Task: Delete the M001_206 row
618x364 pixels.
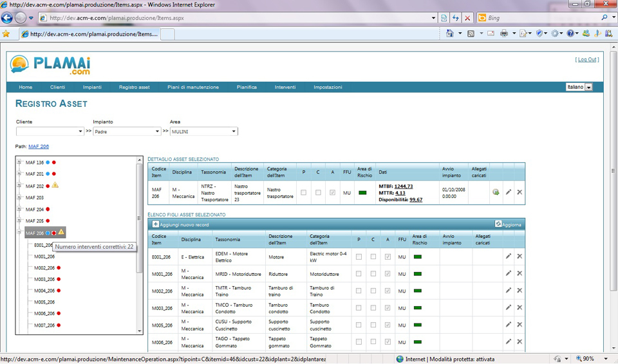Action: pos(520,273)
